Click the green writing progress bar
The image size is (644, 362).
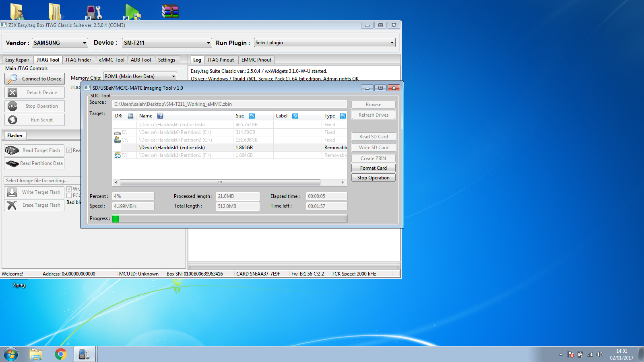pyautogui.click(x=229, y=219)
